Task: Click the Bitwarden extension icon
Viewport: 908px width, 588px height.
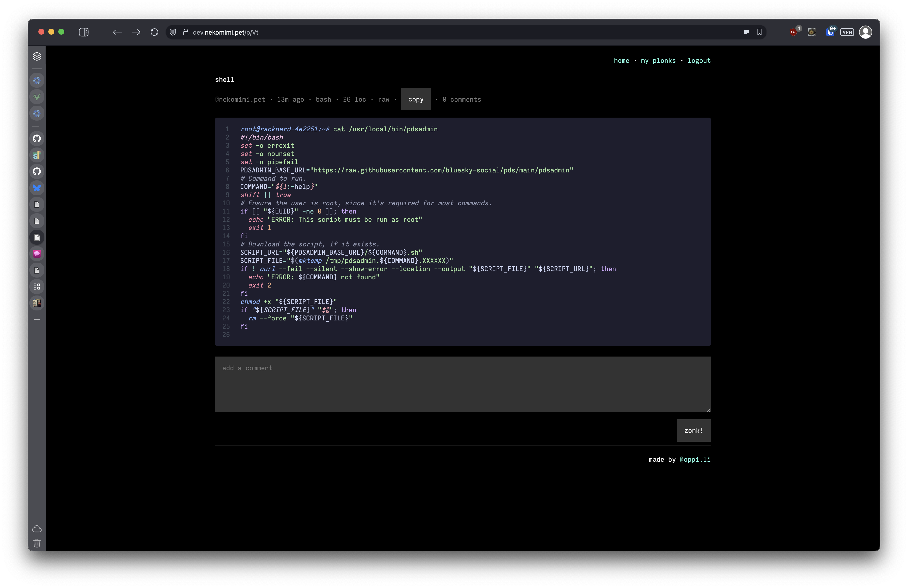Action: pyautogui.click(x=830, y=32)
